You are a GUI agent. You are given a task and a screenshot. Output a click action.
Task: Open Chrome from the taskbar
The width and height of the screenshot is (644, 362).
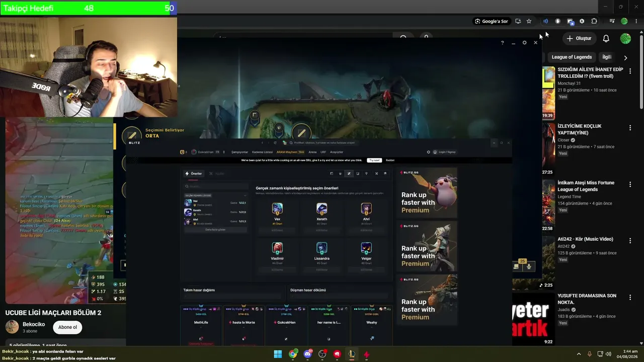pyautogui.click(x=293, y=354)
